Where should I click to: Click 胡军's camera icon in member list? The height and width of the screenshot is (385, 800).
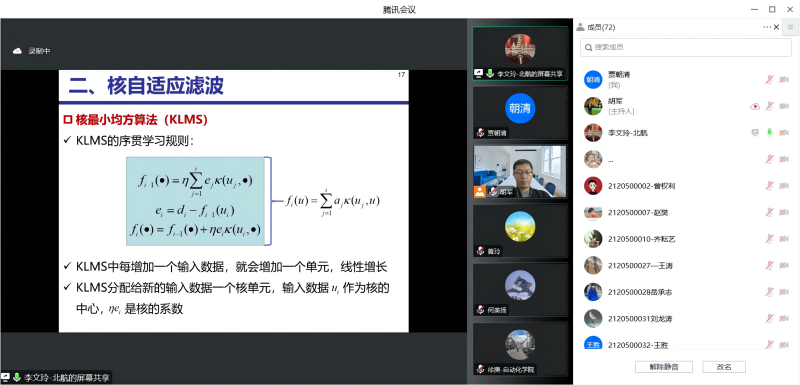pyautogui.click(x=784, y=106)
